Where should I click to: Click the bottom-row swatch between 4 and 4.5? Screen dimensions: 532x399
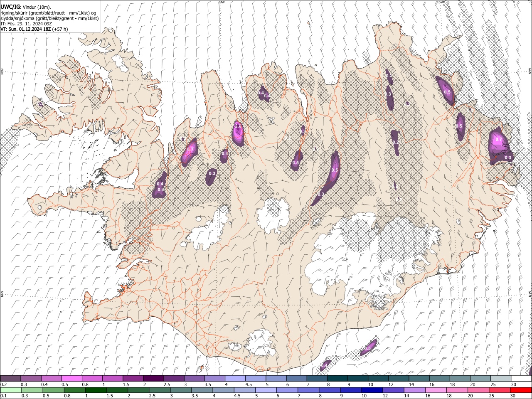pos(223,390)
